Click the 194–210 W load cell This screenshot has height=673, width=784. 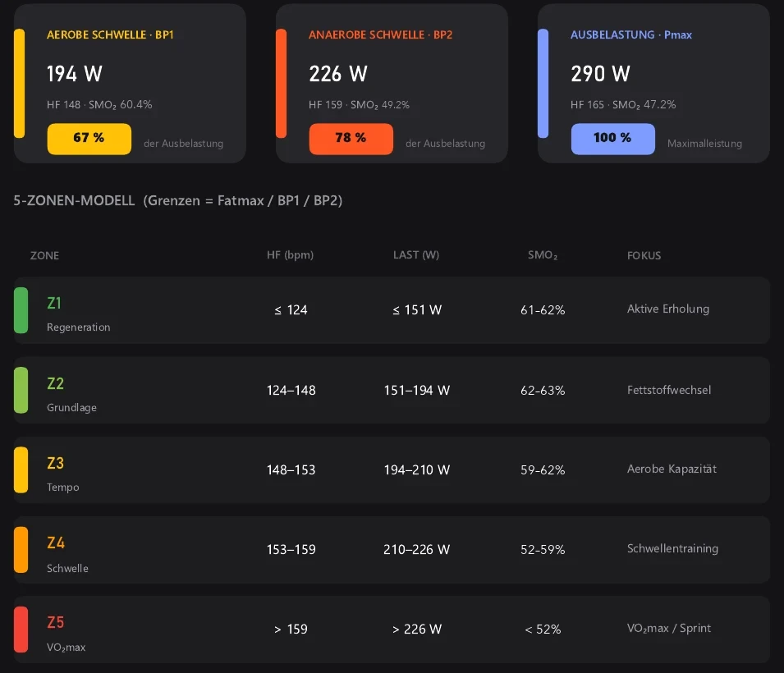417,470
